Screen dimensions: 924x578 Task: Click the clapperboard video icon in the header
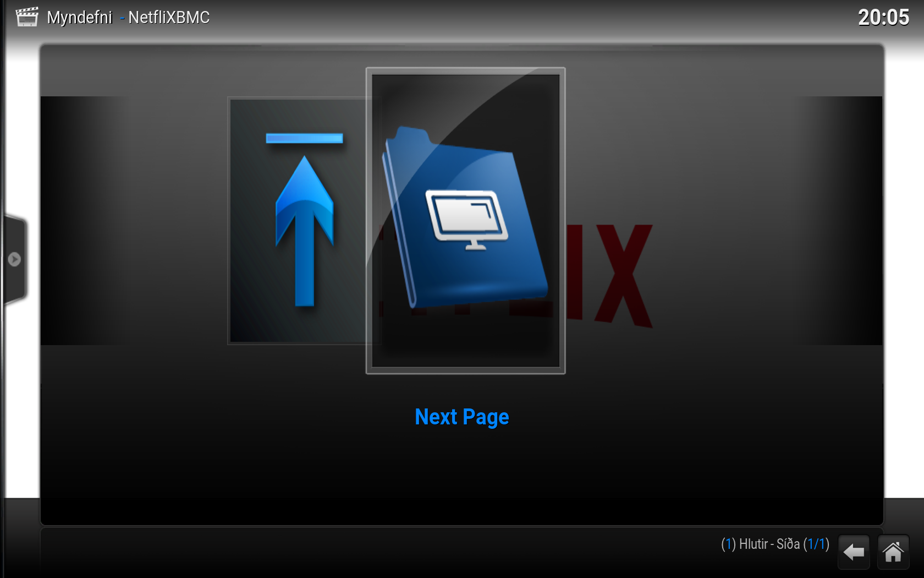point(26,17)
